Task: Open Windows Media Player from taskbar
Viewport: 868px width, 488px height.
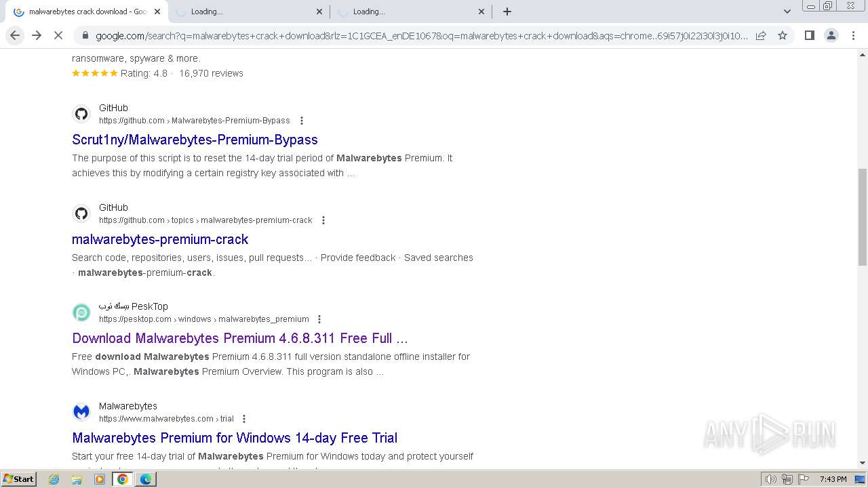Action: (100, 479)
